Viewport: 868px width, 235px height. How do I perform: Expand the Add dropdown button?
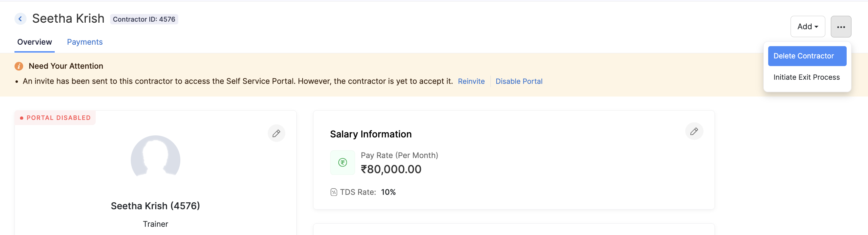[808, 26]
